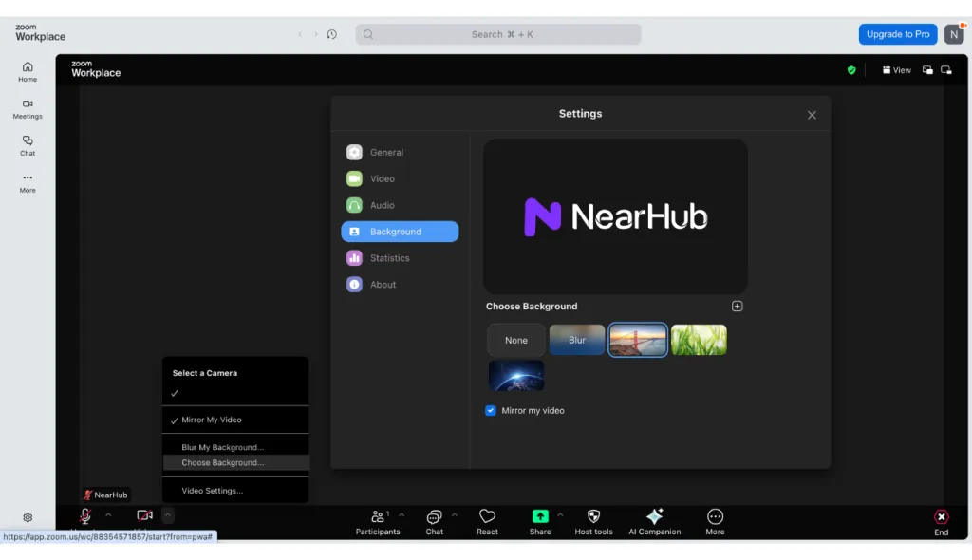Open the gear settings icon bottom-left
Image resolution: width=972 pixels, height=560 pixels.
(28, 517)
